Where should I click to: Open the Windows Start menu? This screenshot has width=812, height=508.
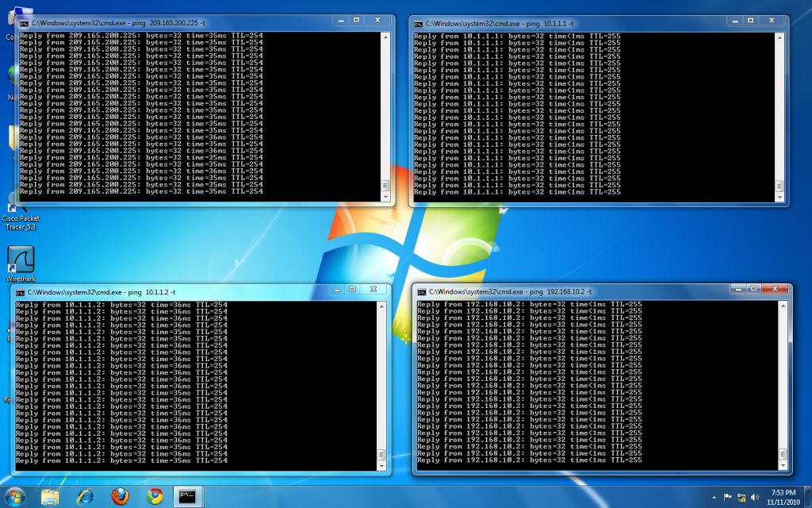pyautogui.click(x=15, y=496)
